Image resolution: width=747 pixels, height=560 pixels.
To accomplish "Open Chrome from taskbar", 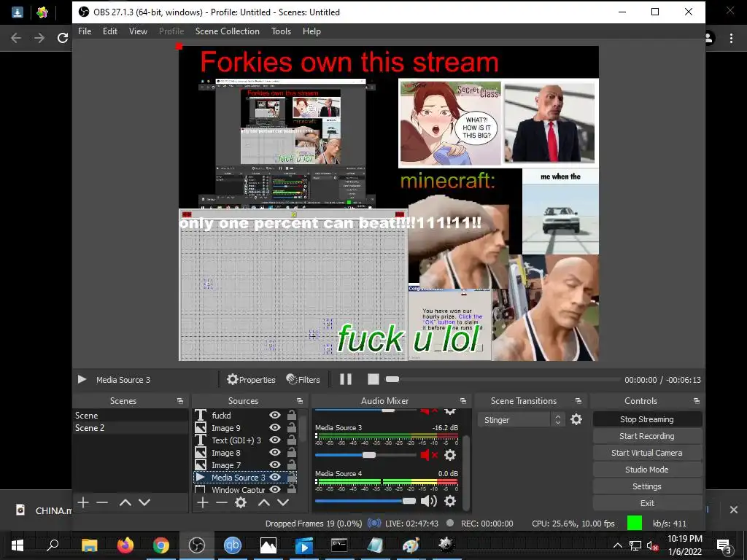I will 161,545.
